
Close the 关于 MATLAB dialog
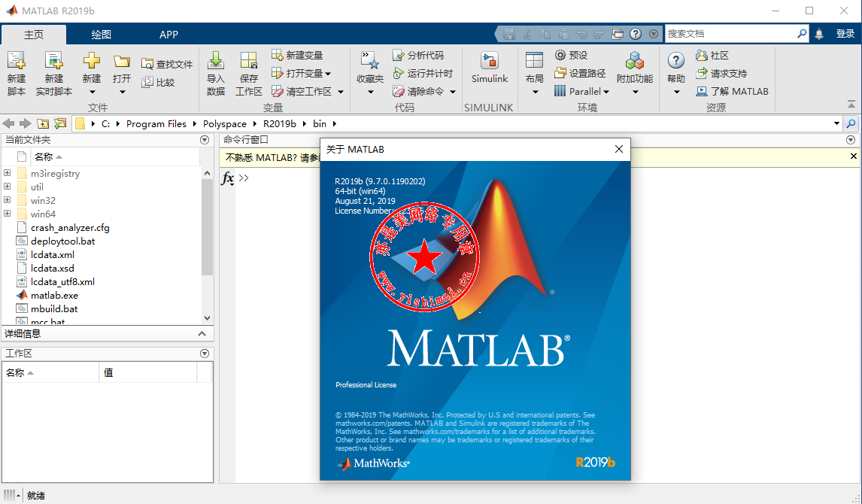pyautogui.click(x=618, y=149)
